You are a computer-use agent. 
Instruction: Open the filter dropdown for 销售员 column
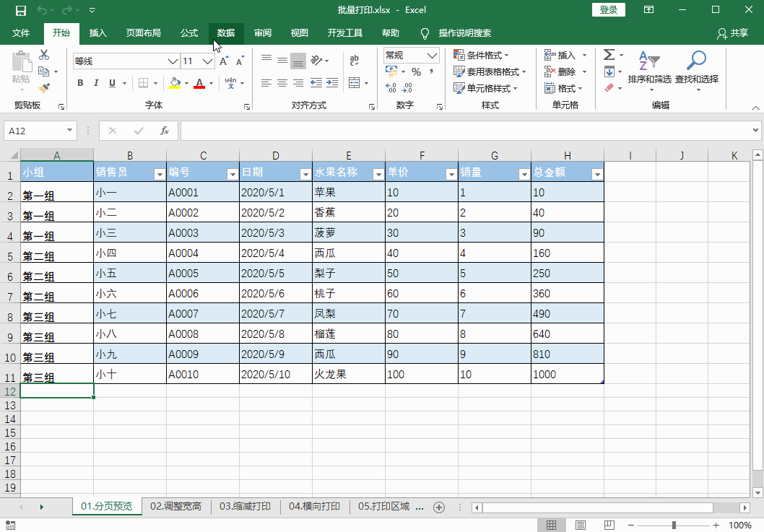point(160,174)
